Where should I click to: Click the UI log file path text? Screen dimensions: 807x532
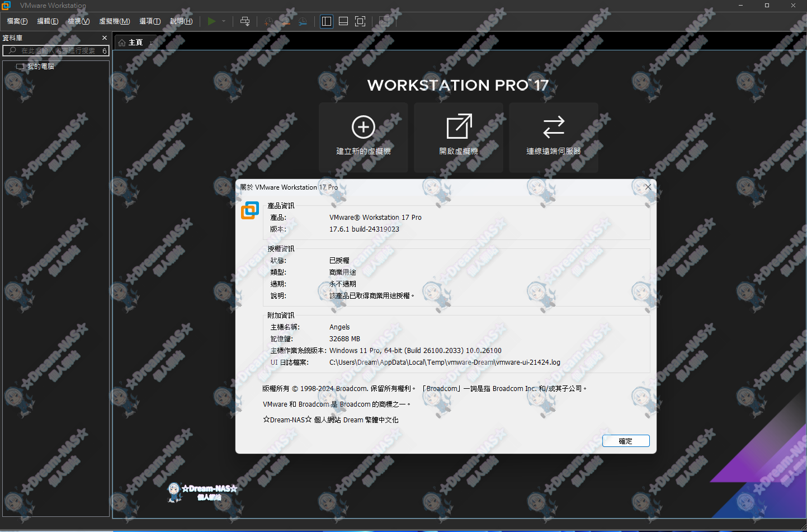[x=445, y=362]
